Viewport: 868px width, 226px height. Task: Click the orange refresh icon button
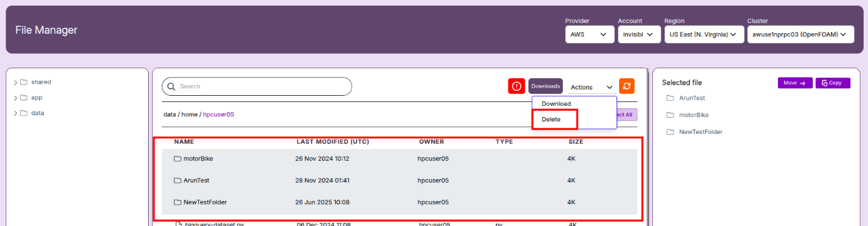pos(627,87)
